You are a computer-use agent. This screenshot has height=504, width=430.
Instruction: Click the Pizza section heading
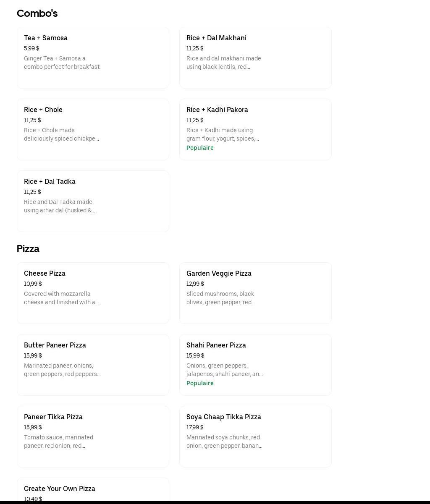coord(28,249)
